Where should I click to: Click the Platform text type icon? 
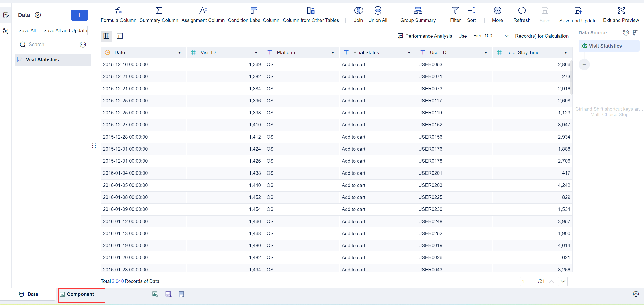coord(270,53)
